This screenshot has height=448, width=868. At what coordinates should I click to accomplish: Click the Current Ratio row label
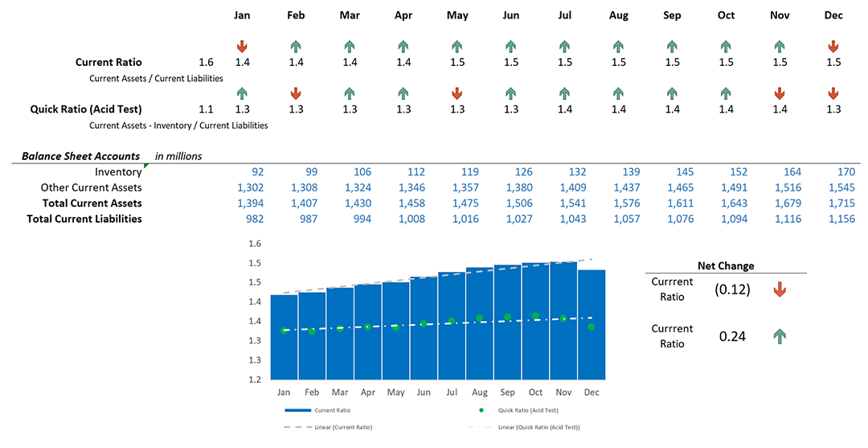coord(108,62)
